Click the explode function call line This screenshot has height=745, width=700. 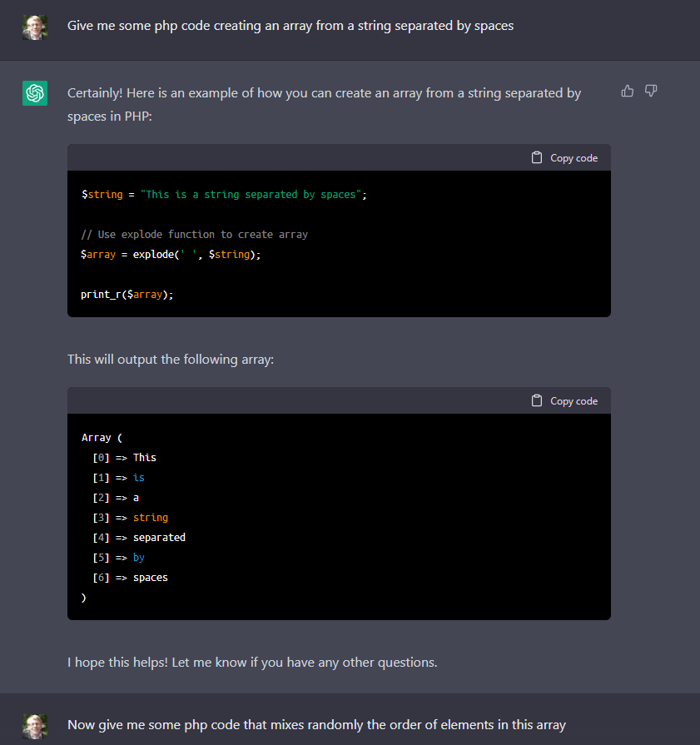click(x=171, y=254)
